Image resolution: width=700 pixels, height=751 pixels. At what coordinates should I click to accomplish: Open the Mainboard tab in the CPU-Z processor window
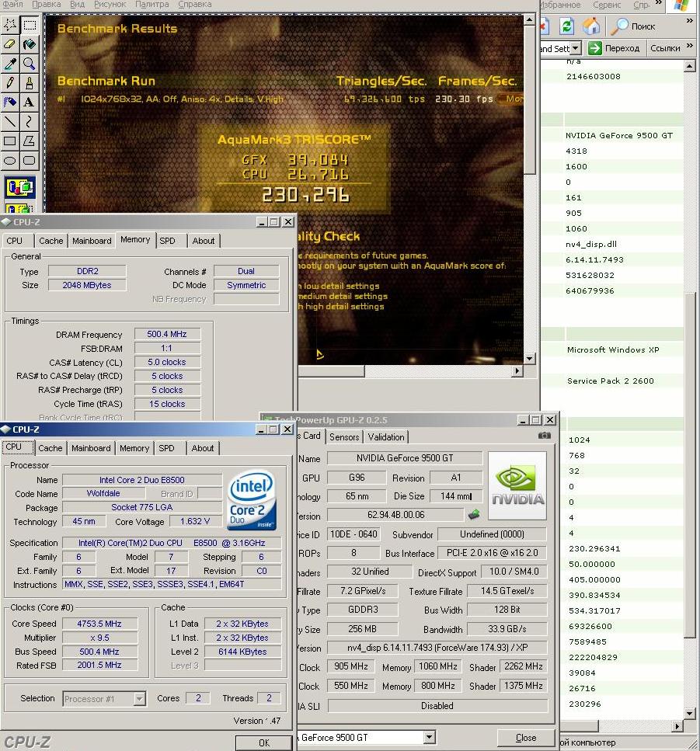[x=91, y=448]
